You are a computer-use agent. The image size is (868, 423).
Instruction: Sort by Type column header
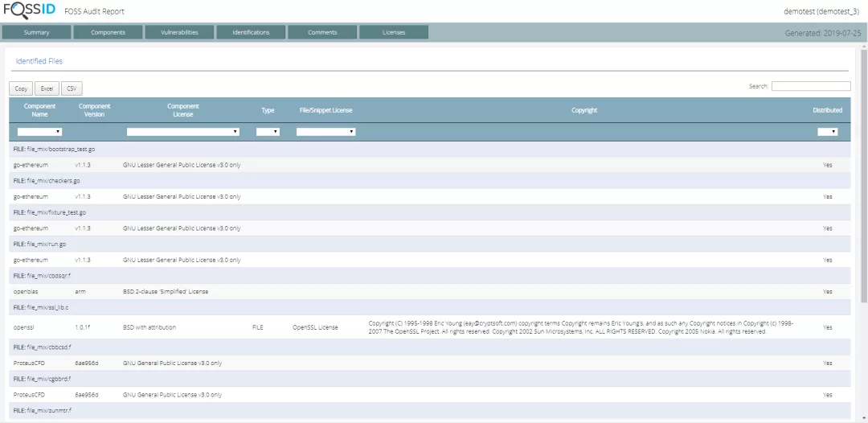[x=268, y=110]
